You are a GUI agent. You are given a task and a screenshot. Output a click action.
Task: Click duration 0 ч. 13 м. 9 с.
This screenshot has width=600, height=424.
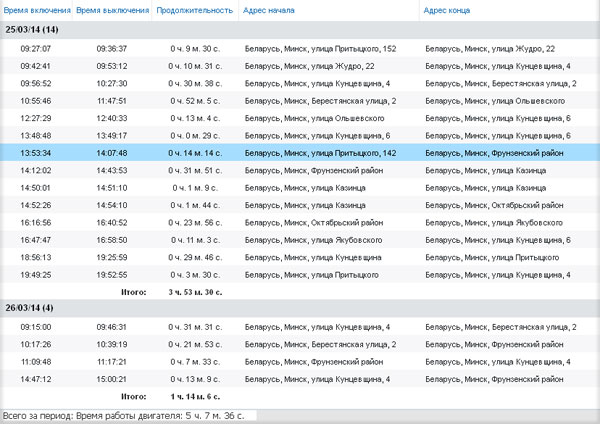195,379
